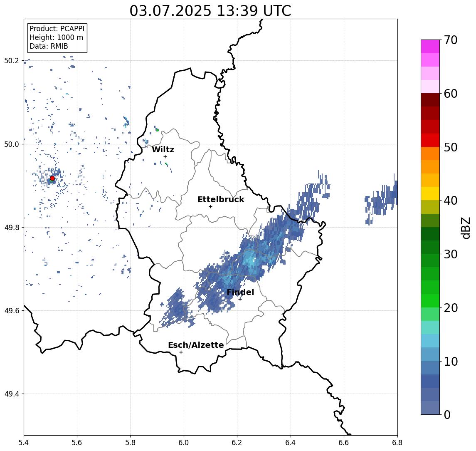Viewport: 476px width, 451px height.
Task: Click the cross marker below Esch/Alzette
Action: tap(181, 352)
